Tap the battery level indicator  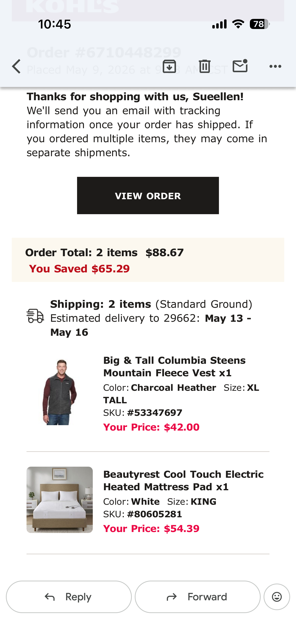(260, 24)
